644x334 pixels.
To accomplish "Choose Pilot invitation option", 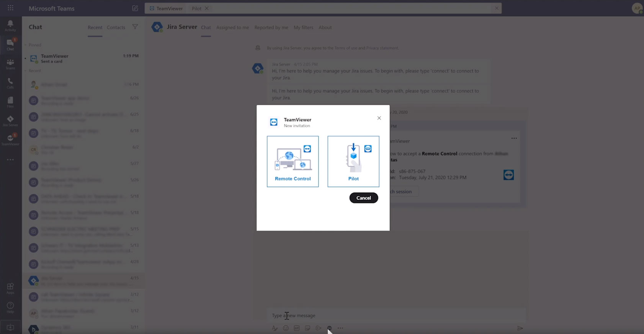I will tap(353, 161).
